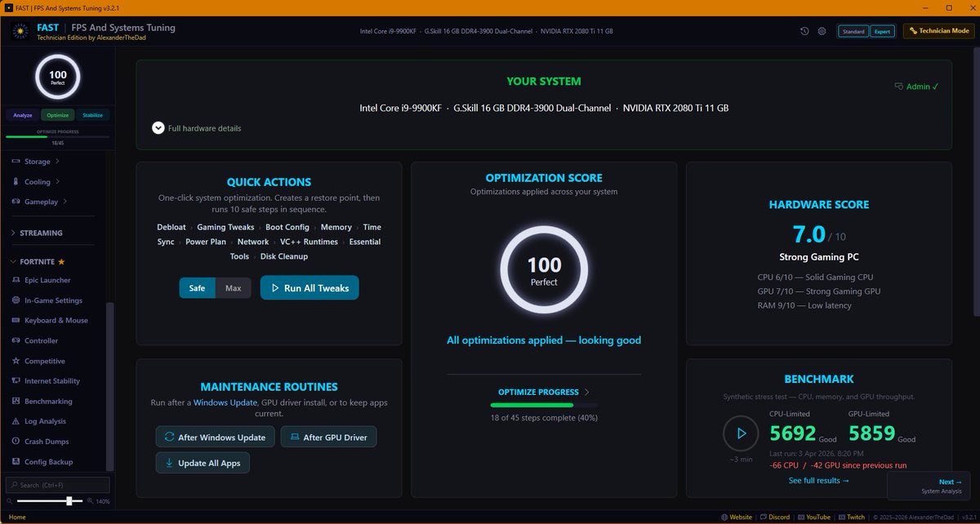Click the YouTube icon in footer
The image size is (980, 524).
801,517
